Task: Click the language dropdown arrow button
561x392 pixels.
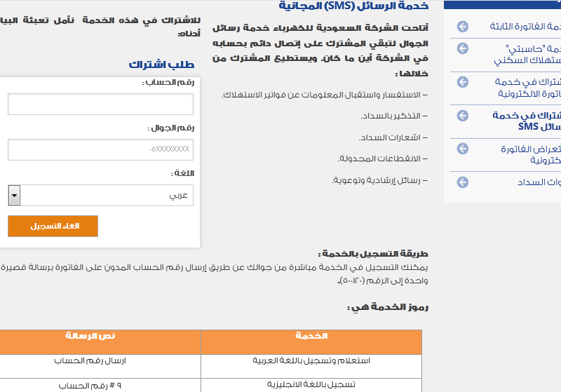Action: point(14,195)
